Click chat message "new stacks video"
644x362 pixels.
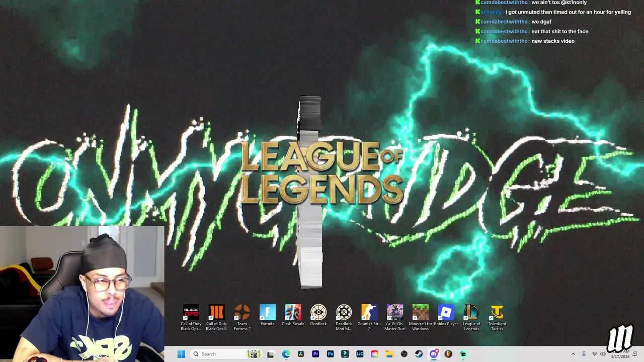553,41
